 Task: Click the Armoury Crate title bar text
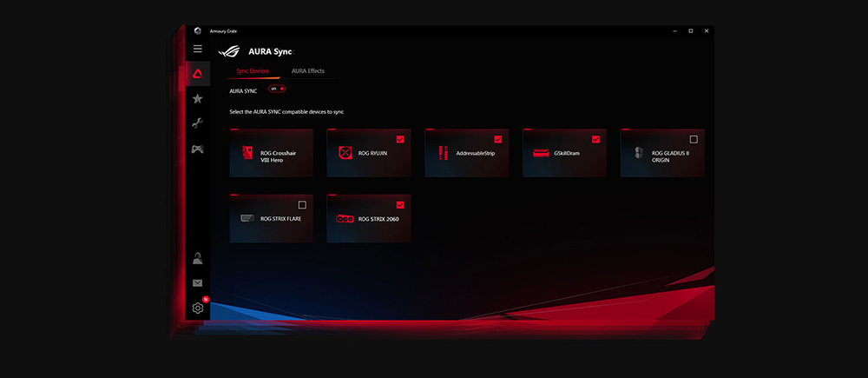click(x=224, y=31)
